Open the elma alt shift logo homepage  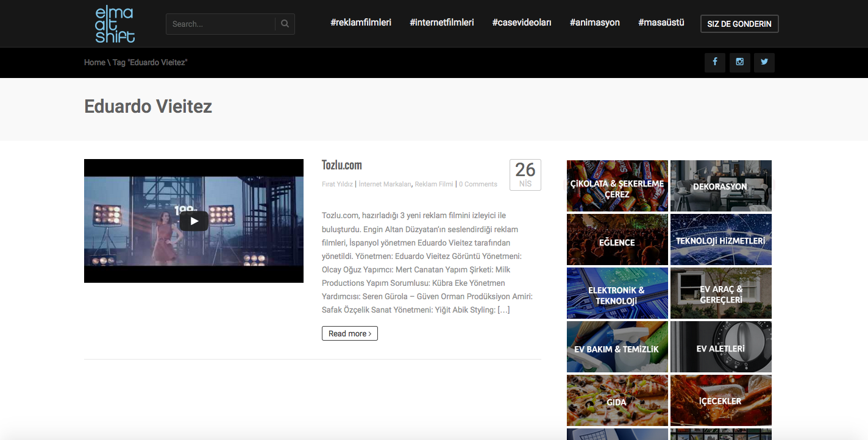pos(115,24)
